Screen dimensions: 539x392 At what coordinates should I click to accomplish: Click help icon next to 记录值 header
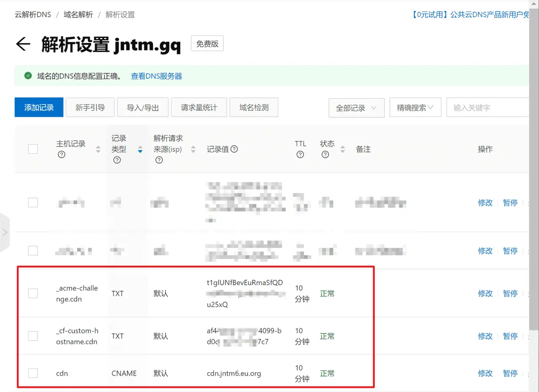point(235,149)
